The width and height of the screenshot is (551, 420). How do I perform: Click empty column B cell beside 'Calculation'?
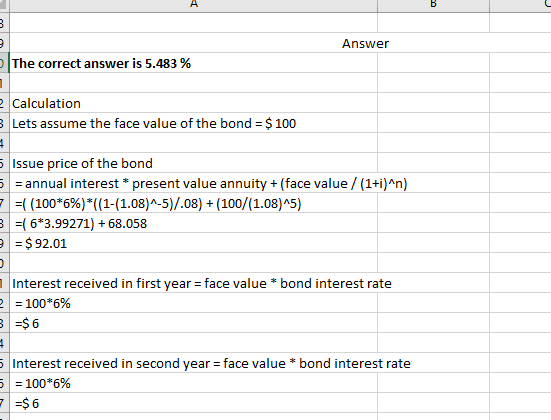pos(433,103)
